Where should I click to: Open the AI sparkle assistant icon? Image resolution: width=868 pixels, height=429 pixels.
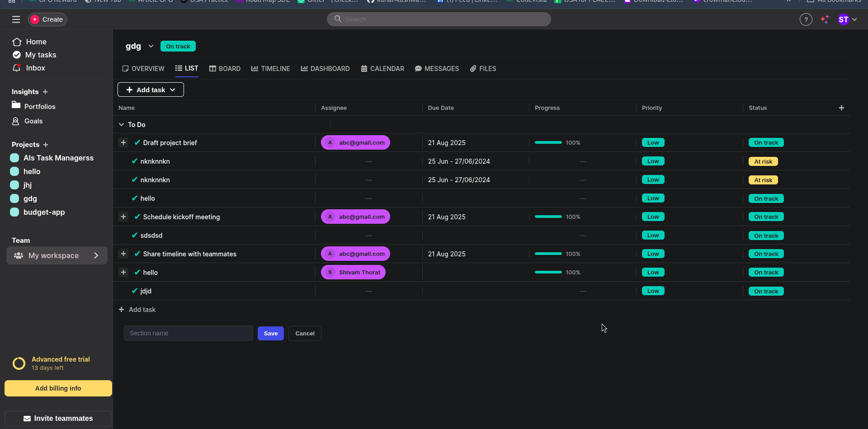[x=825, y=19]
